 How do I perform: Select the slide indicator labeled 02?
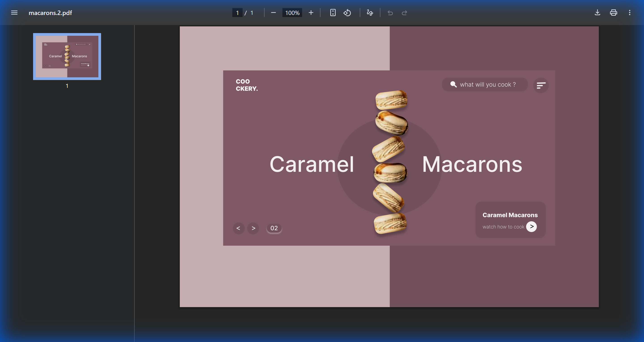(x=274, y=228)
